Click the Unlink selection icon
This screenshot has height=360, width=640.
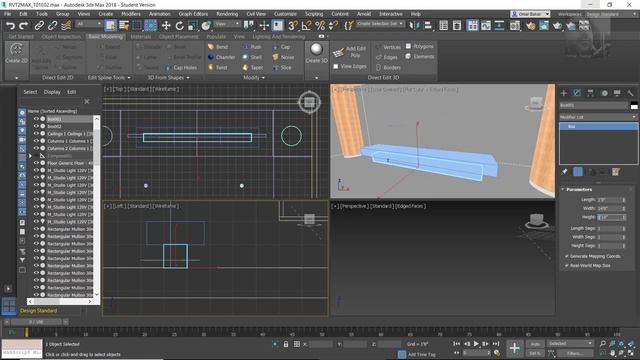[x=52, y=26]
